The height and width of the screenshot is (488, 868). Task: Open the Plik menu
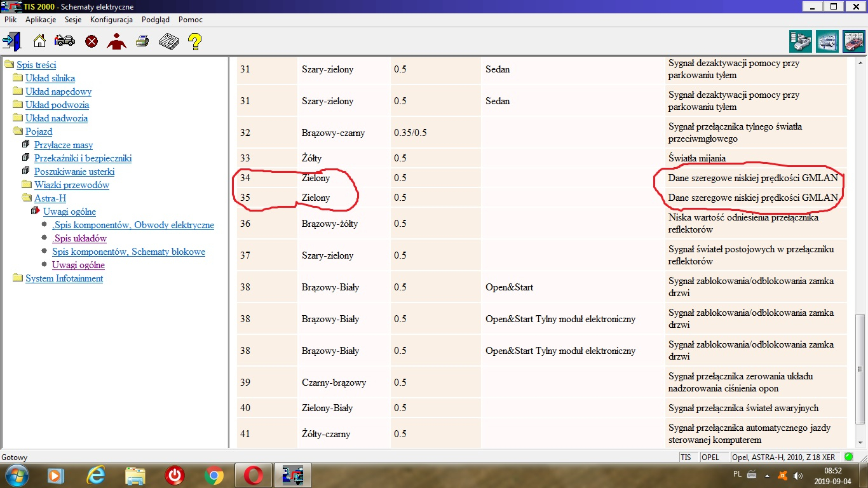coord(10,20)
